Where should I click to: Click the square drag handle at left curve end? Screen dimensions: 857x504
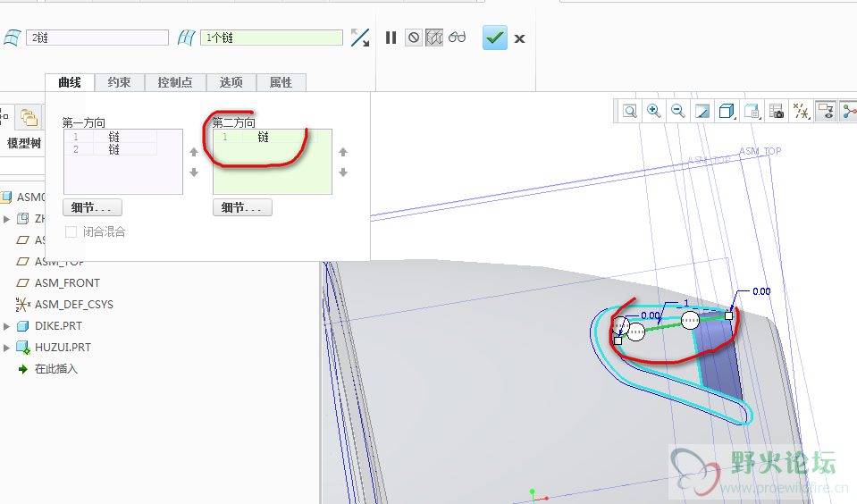(618, 340)
